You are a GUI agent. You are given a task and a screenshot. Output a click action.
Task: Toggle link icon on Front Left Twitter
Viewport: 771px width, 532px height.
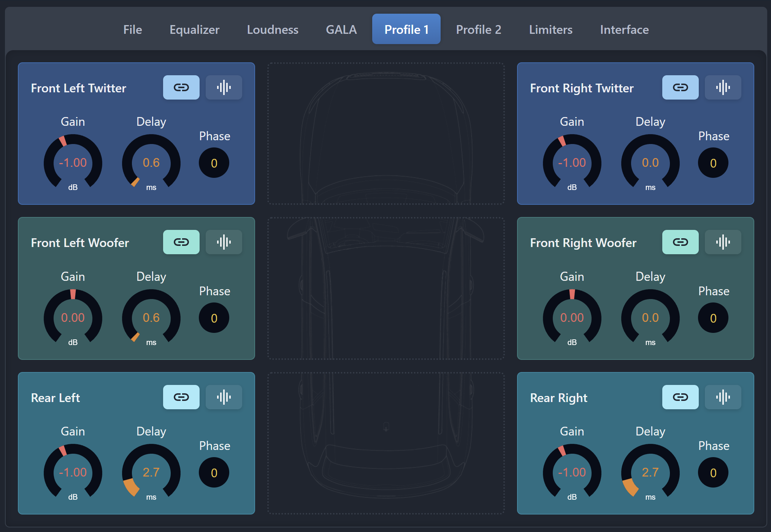click(181, 87)
